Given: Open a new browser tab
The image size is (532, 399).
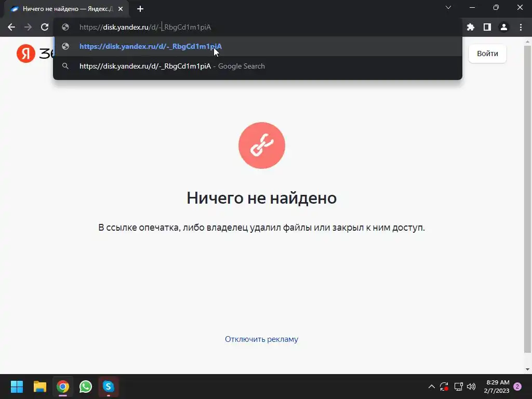Looking at the screenshot, I should pyautogui.click(x=140, y=9).
